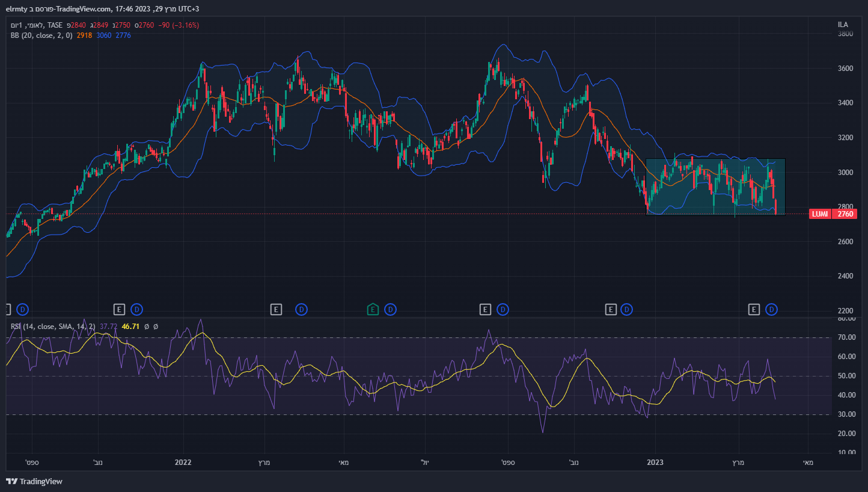The image size is (868, 492).
Task: Click the D dividend marker from September 2021
Action: 22,309
